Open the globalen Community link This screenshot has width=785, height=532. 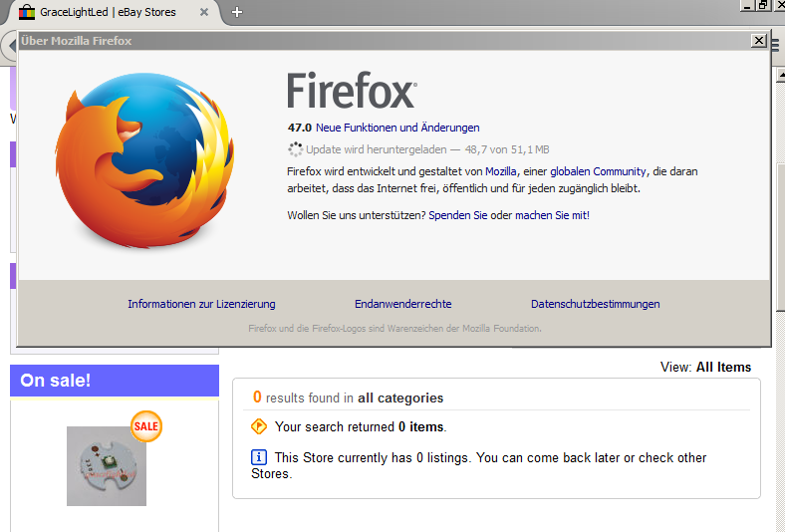point(598,171)
